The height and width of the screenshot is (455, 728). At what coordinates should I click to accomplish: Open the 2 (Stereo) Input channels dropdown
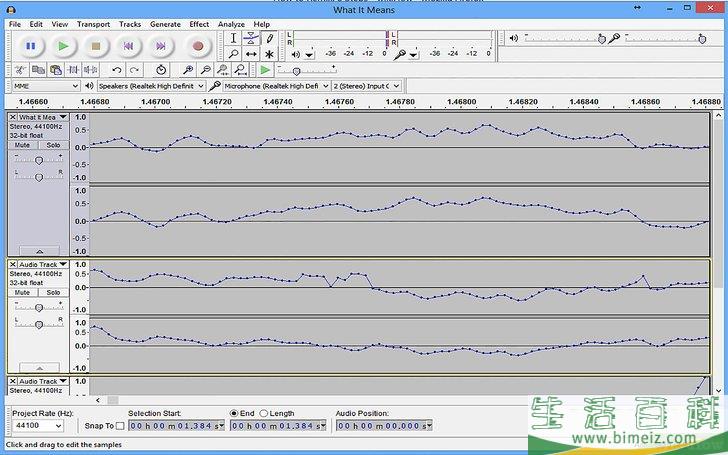pyautogui.click(x=366, y=86)
